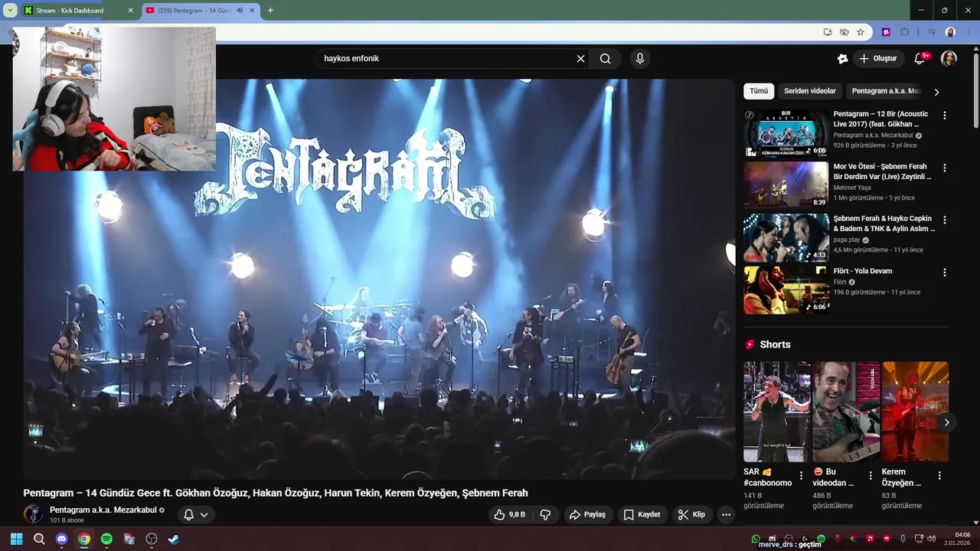This screenshot has width=980, height=551.
Task: Bookmark the page with the star icon
Action: coord(861,32)
